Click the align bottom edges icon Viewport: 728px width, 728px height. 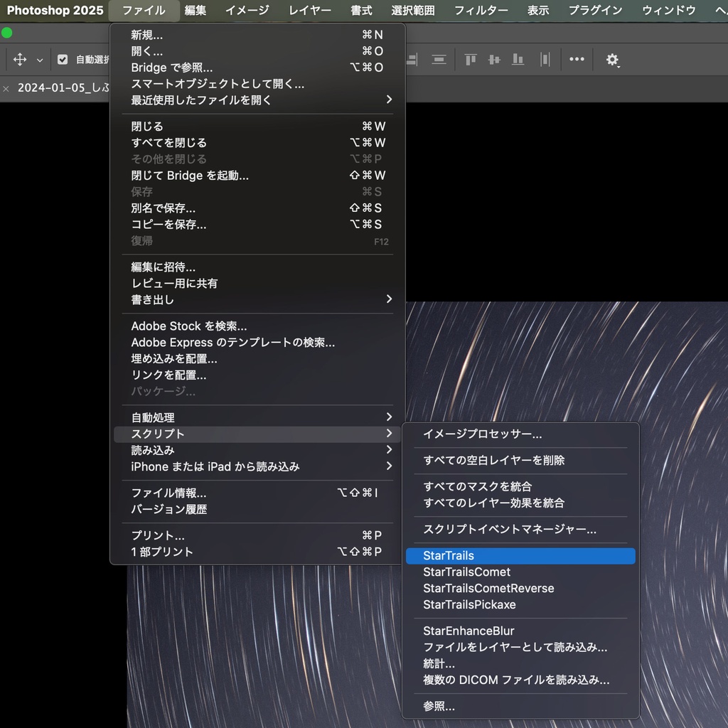[x=518, y=60]
